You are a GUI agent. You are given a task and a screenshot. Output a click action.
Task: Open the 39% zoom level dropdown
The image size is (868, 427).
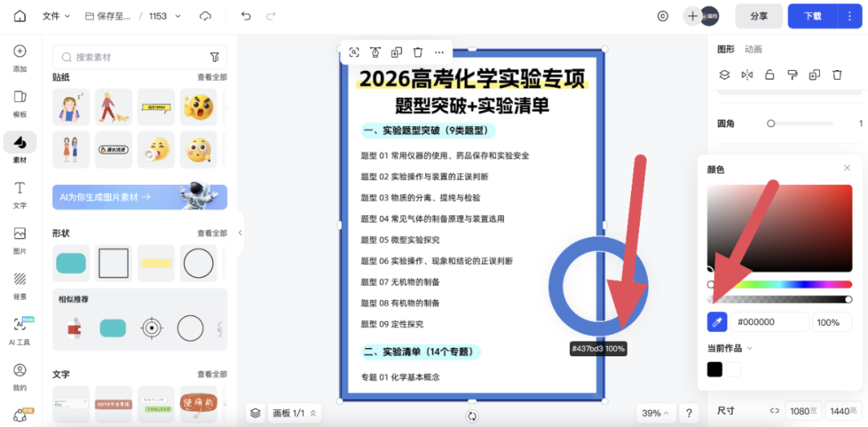[x=655, y=413]
